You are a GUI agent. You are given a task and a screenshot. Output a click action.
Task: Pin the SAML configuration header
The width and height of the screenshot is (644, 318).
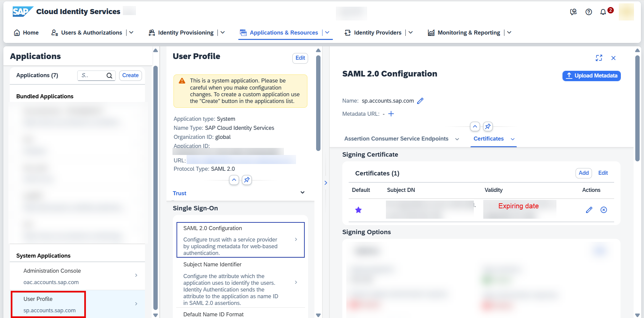pyautogui.click(x=488, y=126)
